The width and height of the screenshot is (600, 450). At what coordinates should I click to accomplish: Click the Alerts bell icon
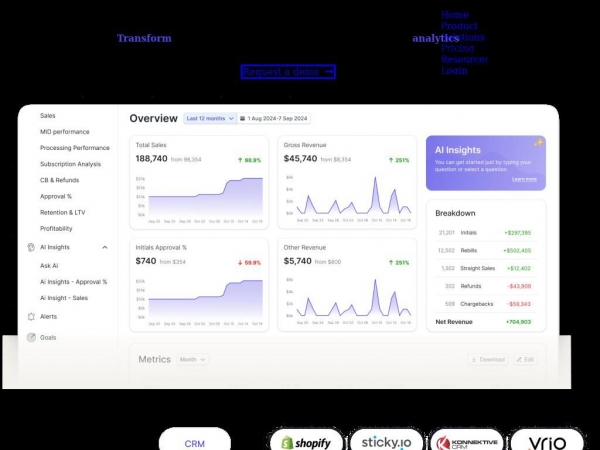coord(31,316)
